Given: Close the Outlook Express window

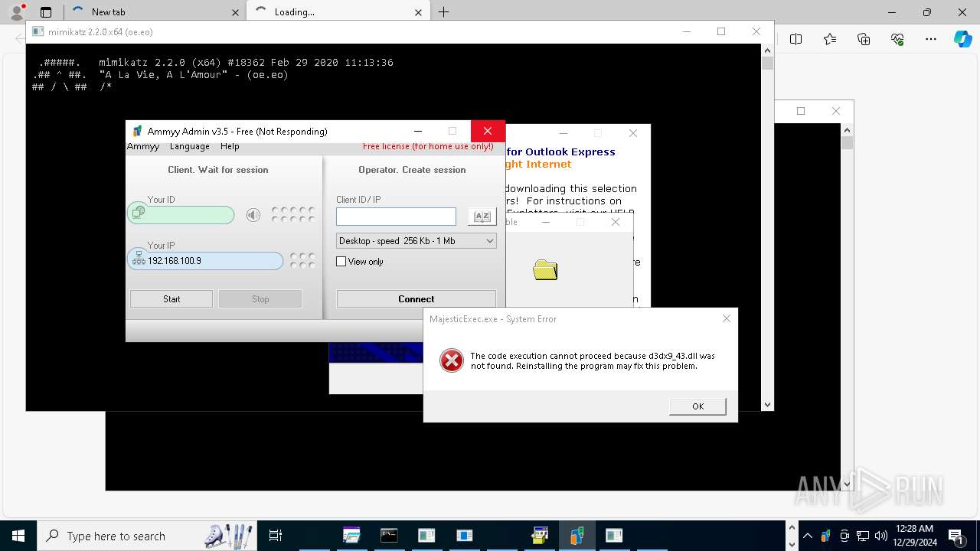Looking at the screenshot, I should (x=633, y=133).
